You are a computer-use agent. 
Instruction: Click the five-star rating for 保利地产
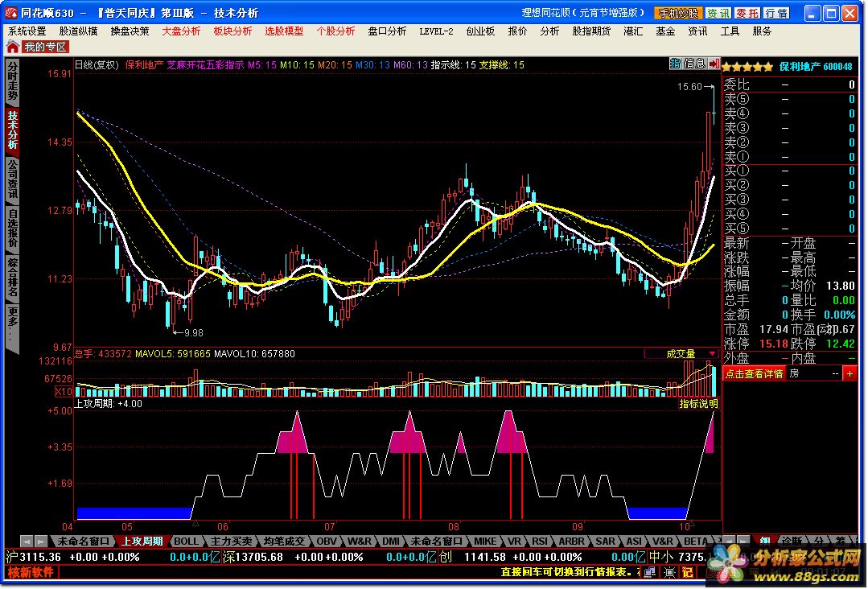point(747,67)
